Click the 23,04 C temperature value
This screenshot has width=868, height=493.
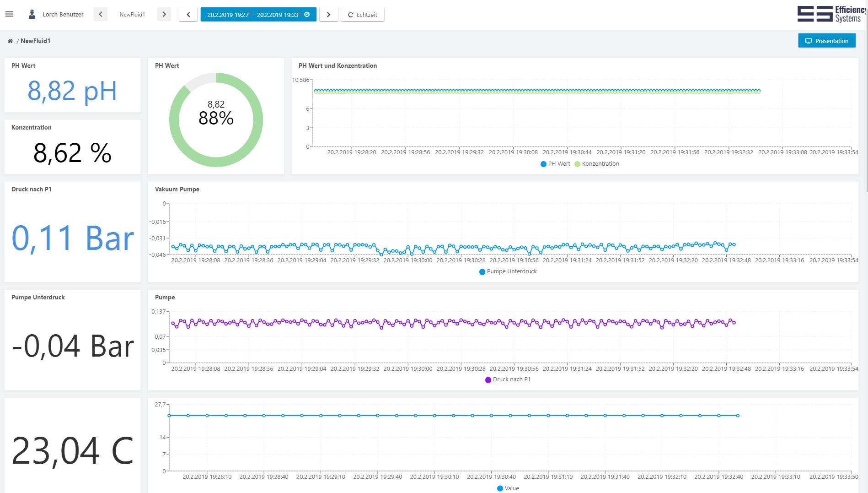(73, 451)
